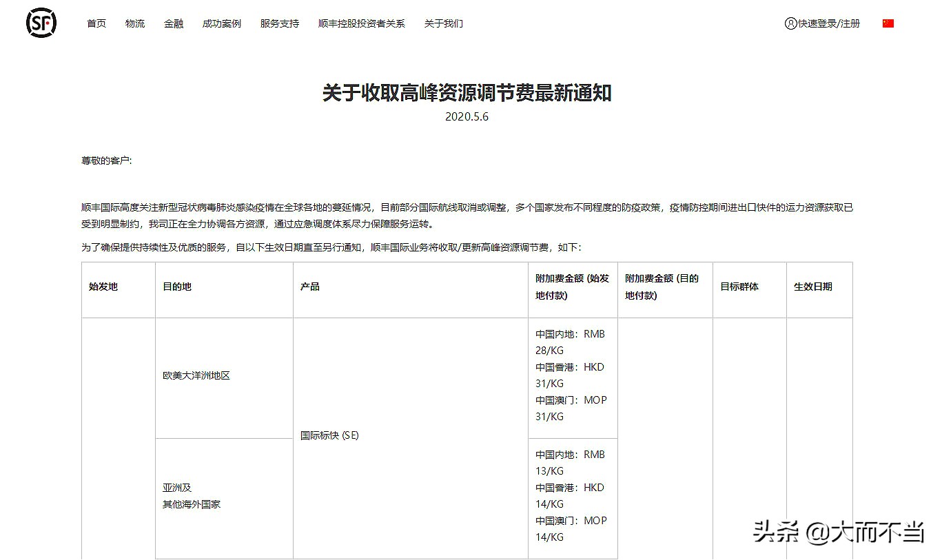This screenshot has height=560, width=942.
Task: Click the 中国香港: HKD 14/KG value
Action: [x=570, y=496]
